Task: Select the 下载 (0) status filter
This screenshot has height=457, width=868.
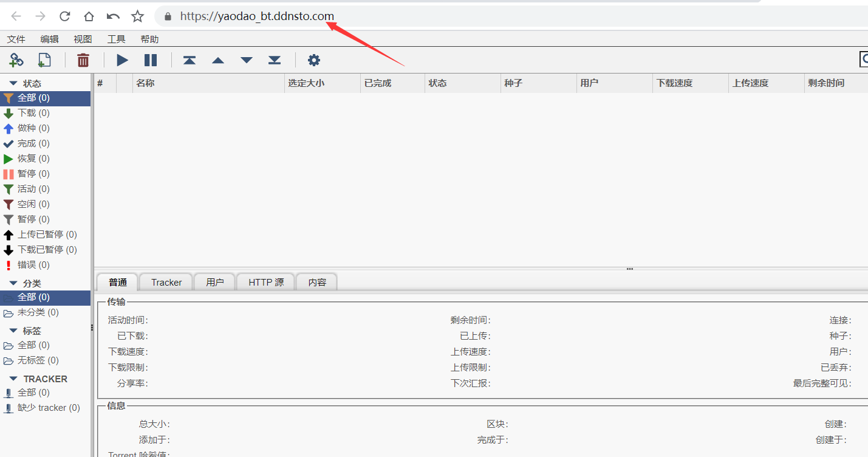Action: [33, 113]
